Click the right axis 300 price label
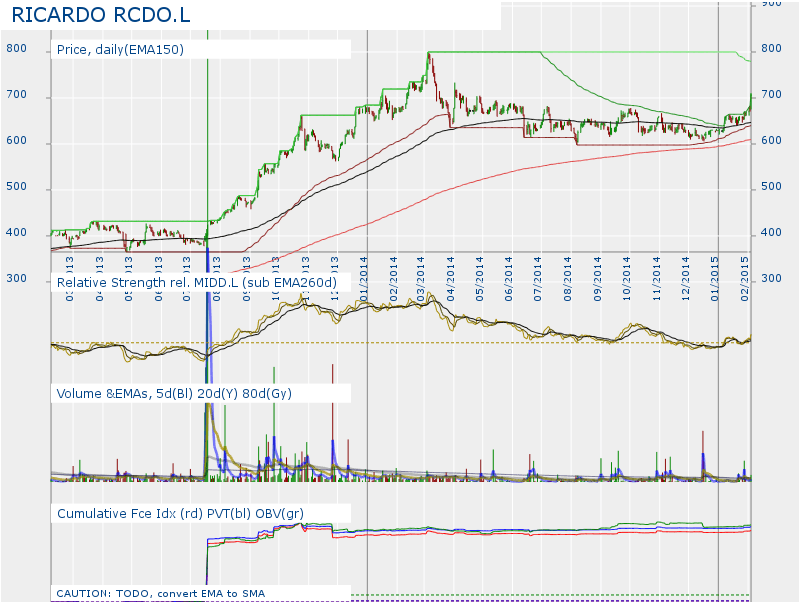 tap(771, 278)
